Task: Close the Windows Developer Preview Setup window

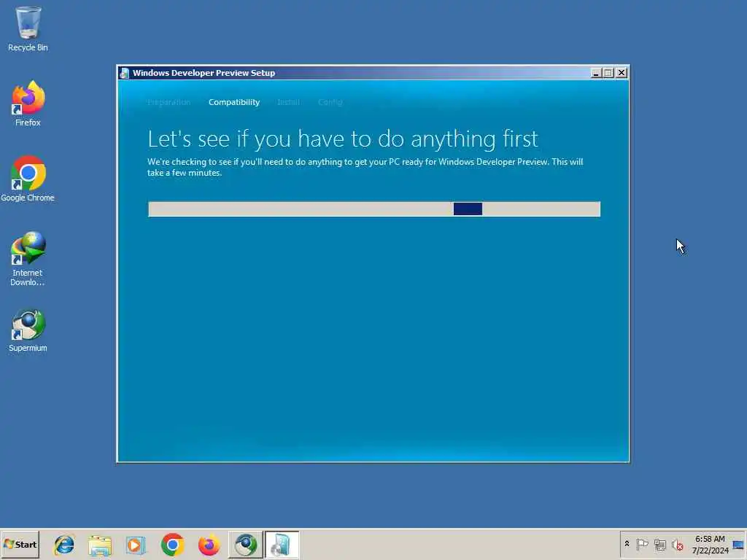Action: click(622, 73)
